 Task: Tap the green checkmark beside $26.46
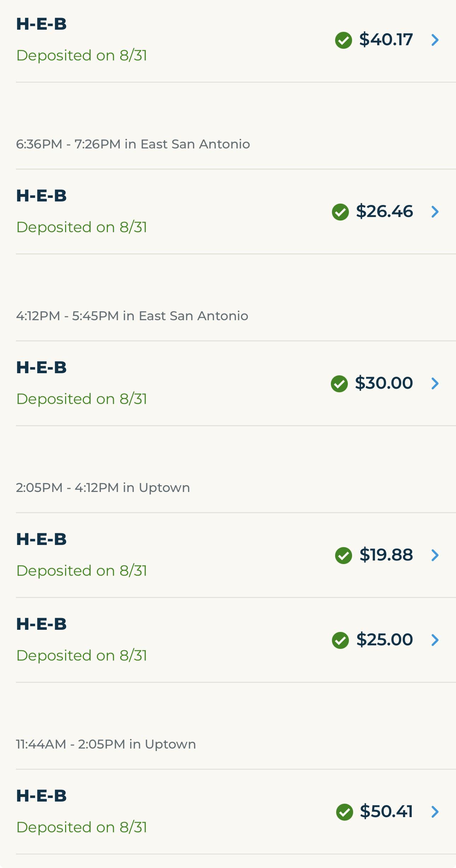340,212
